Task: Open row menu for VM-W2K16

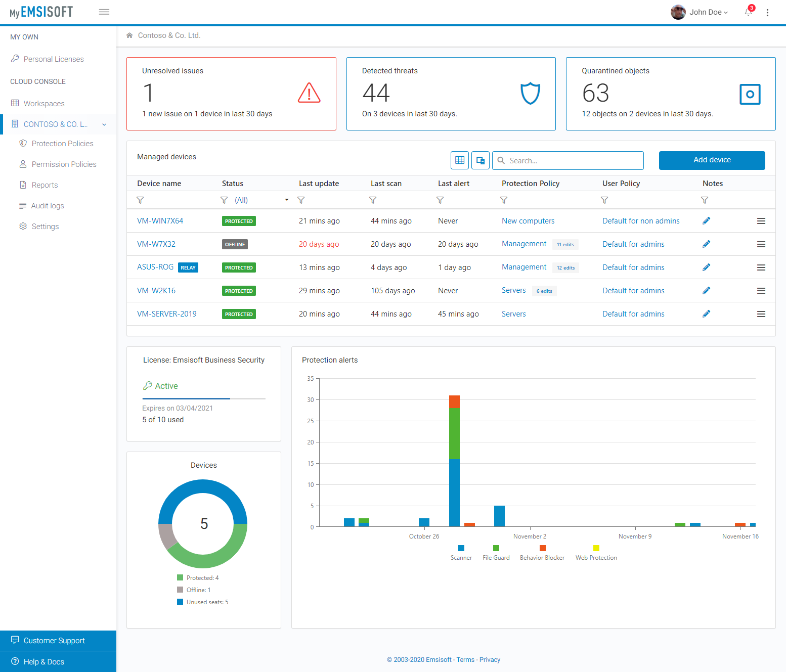Action: (x=761, y=291)
